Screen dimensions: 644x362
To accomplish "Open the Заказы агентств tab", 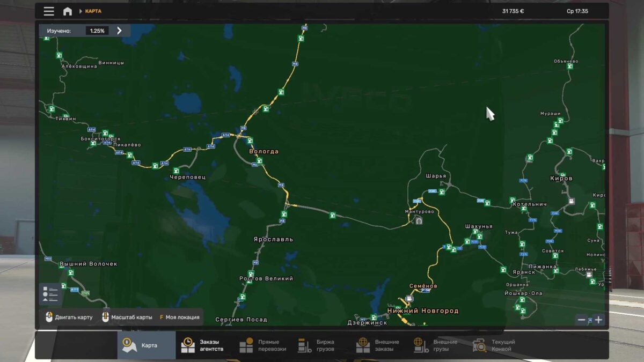I will [204, 345].
